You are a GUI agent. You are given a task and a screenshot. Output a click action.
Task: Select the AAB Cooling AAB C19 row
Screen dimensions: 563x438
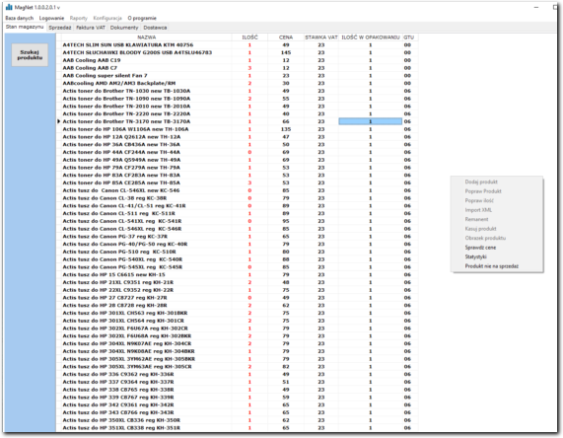[x=237, y=60]
